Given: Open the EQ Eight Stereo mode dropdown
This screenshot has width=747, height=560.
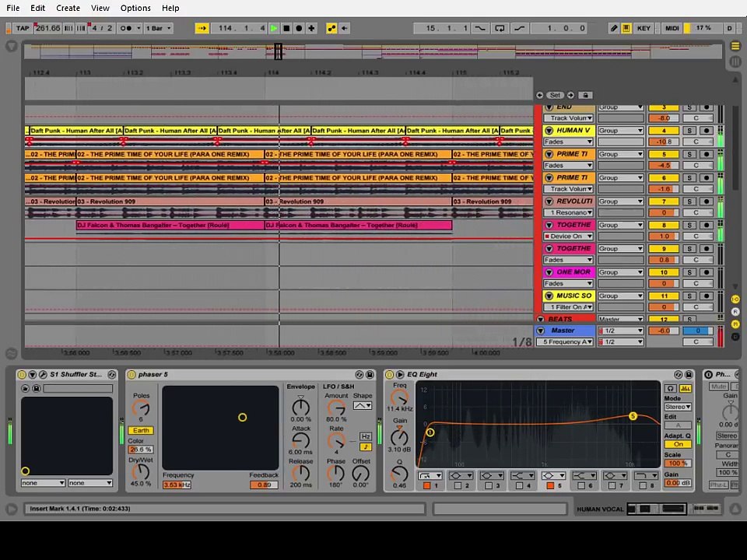Looking at the screenshot, I should click(678, 407).
